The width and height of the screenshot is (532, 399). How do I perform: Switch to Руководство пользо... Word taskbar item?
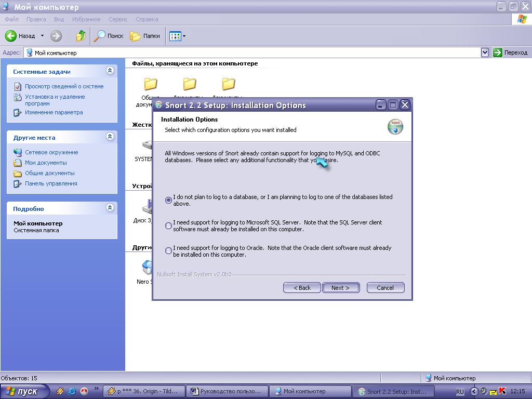(228, 392)
